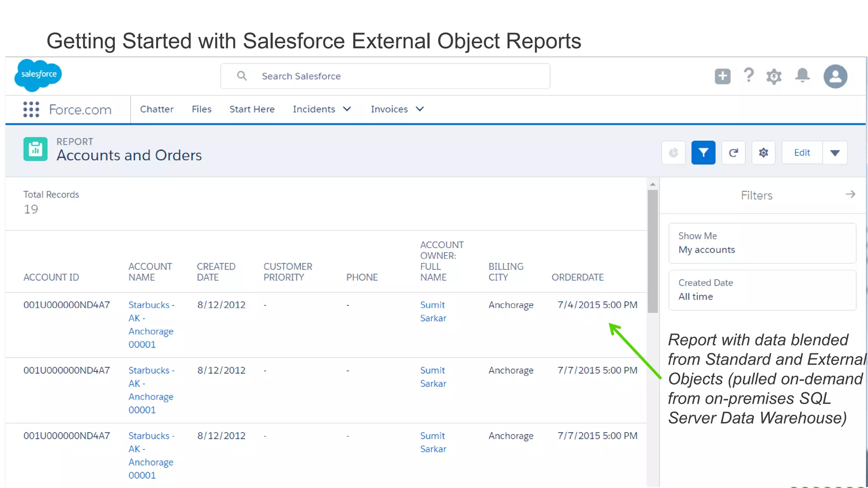This screenshot has height=488, width=868.
Task: Click the scrollbar thumb of report table
Action: (653, 251)
